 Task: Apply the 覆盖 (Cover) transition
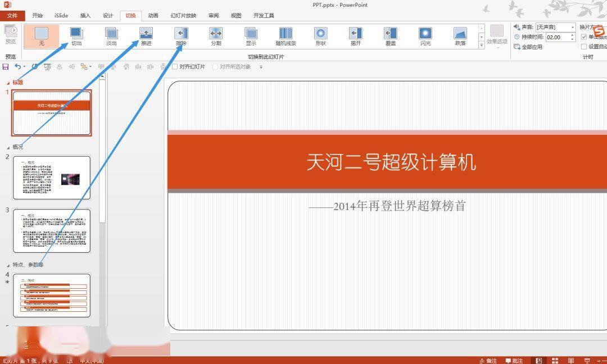coord(390,37)
